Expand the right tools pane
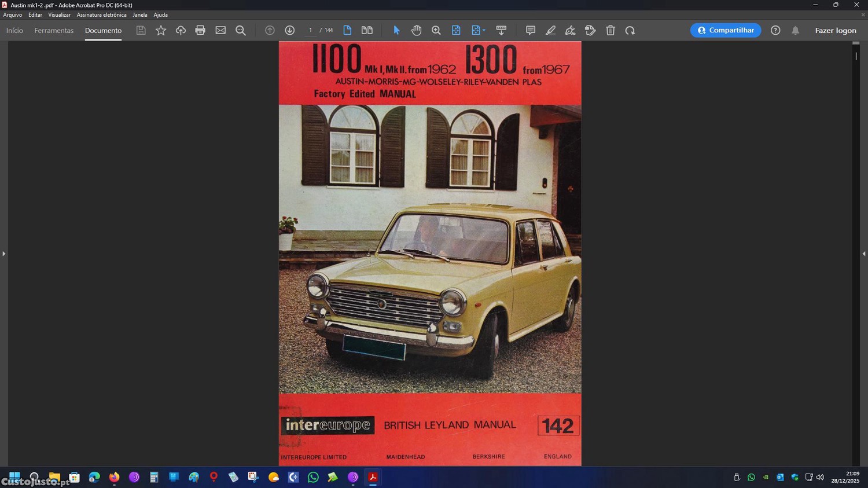The image size is (868, 488). pyautogui.click(x=863, y=254)
